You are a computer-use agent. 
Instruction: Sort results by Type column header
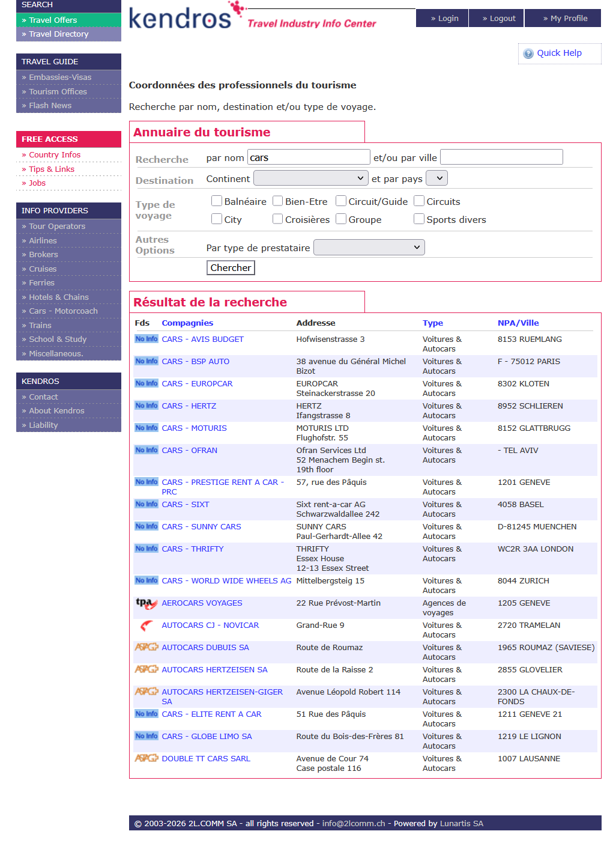click(433, 323)
